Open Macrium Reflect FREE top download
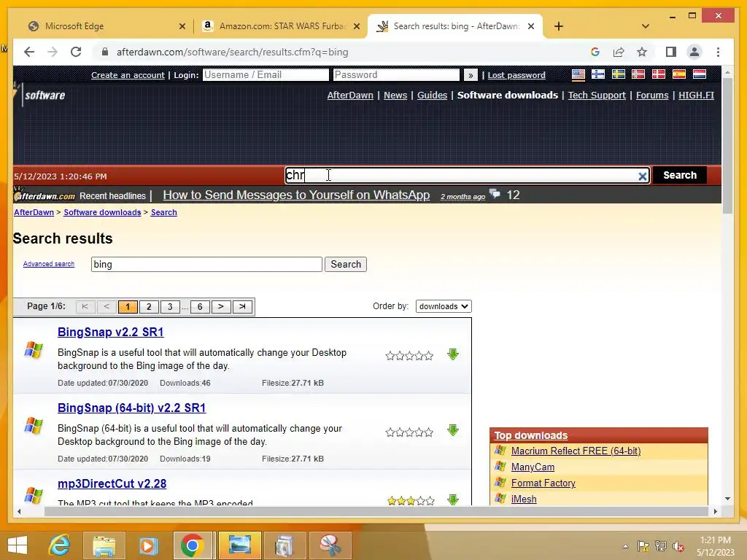This screenshot has height=560, width=747. 576,451
